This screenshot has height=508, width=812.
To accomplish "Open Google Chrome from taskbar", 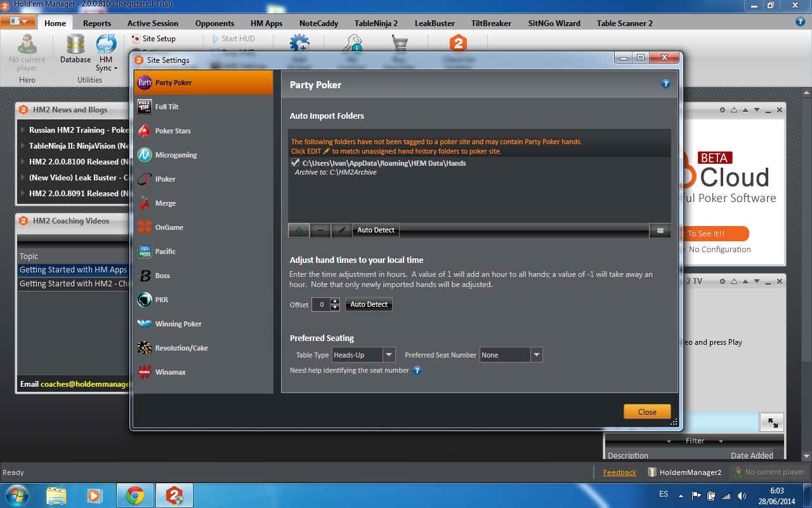I will click(x=135, y=495).
